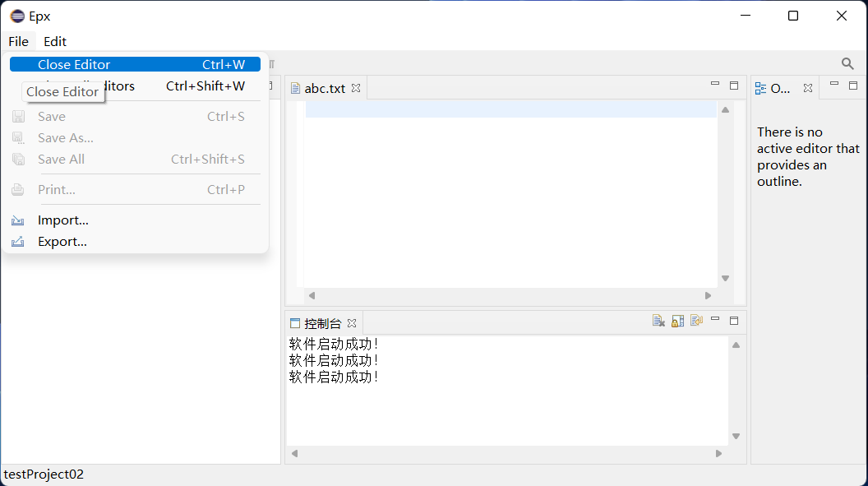The height and width of the screenshot is (486, 868).
Task: Click the disabled Save menu entry
Action: [x=135, y=116]
